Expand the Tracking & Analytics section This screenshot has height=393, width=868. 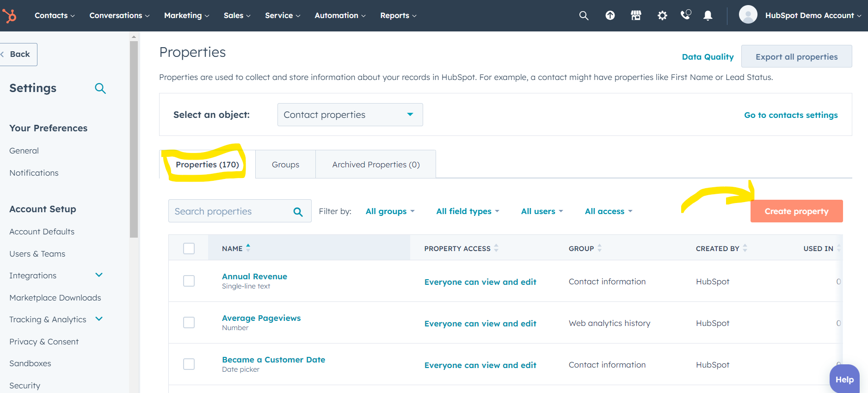pyautogui.click(x=98, y=319)
